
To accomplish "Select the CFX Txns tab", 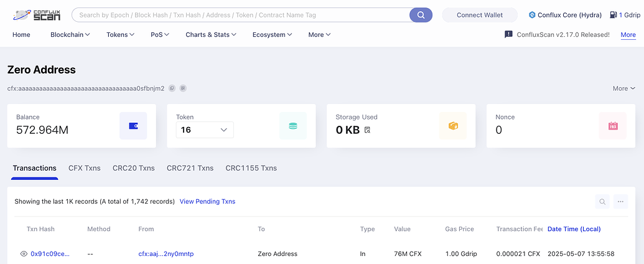I will coord(84,167).
